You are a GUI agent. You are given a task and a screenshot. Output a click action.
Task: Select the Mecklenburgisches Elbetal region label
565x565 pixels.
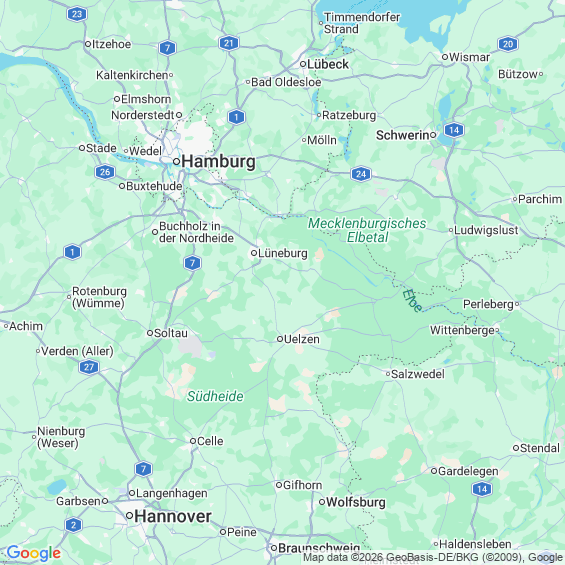367,230
